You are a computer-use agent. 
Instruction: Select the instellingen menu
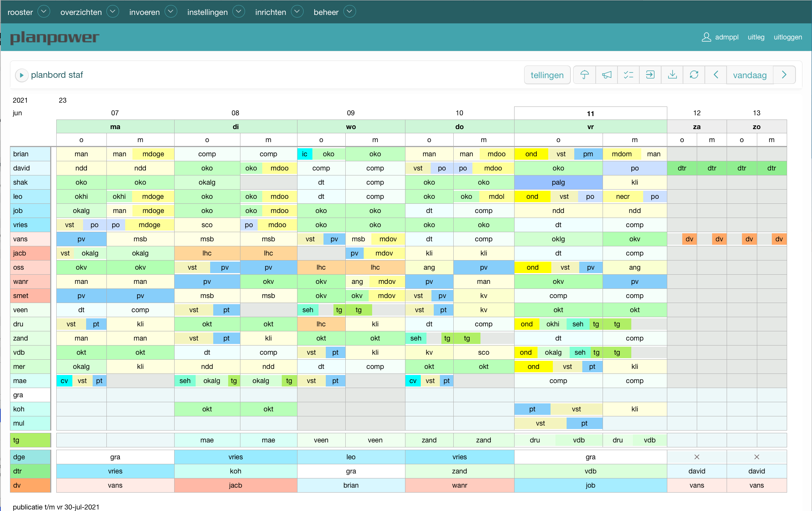tap(207, 12)
